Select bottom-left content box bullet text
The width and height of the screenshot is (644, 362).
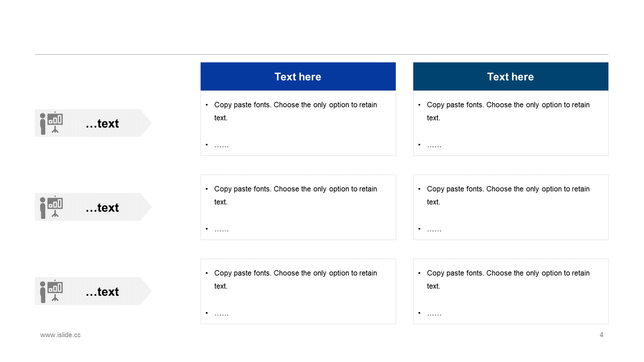click(296, 280)
